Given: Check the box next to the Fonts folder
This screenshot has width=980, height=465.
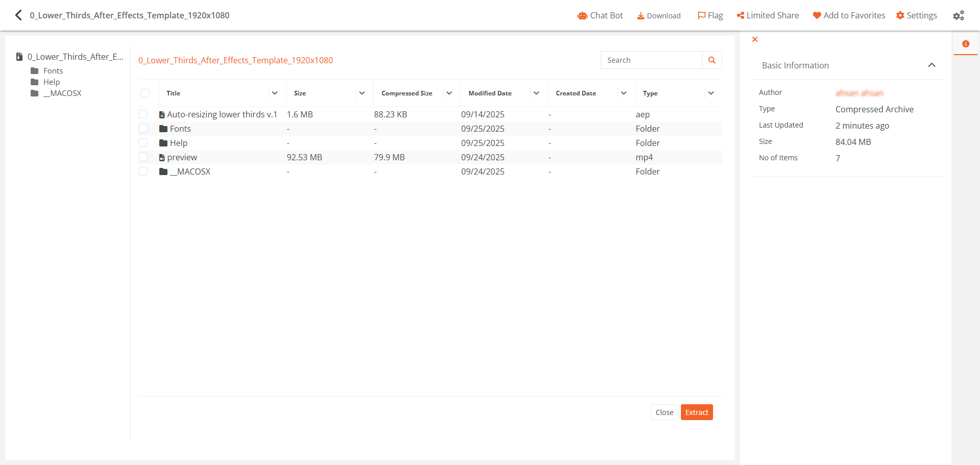Looking at the screenshot, I should tap(143, 128).
